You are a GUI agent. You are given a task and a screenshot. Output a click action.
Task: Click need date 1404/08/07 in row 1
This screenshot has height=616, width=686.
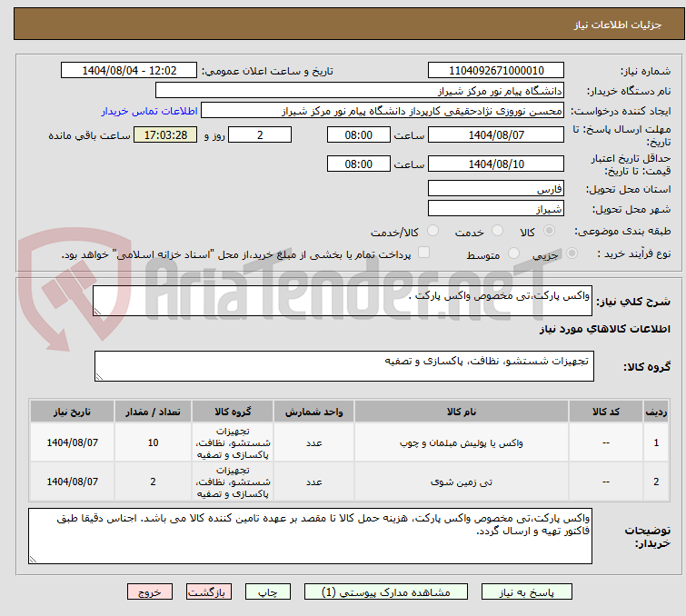pos(72,442)
